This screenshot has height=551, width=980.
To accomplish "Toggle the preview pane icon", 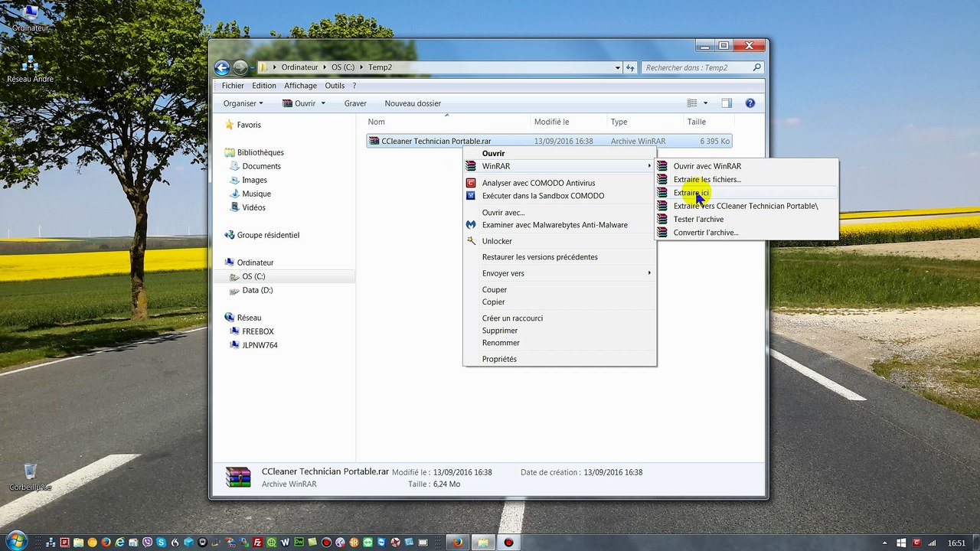I will tap(727, 103).
